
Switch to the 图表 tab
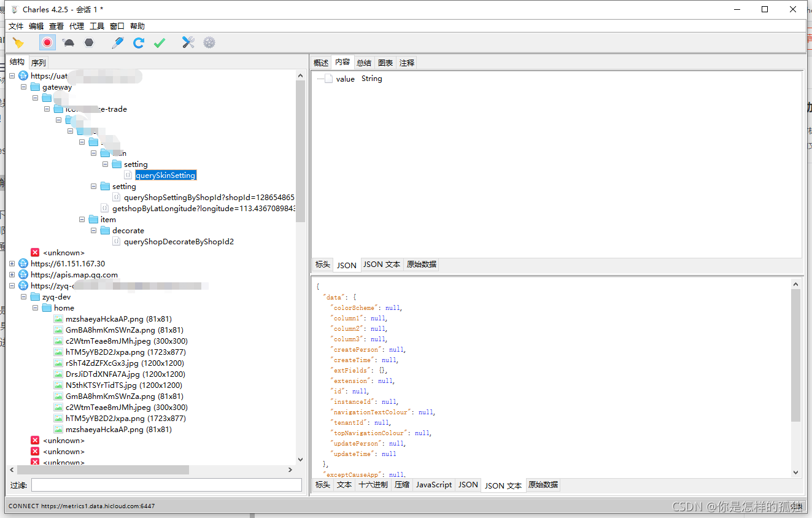[385, 63]
